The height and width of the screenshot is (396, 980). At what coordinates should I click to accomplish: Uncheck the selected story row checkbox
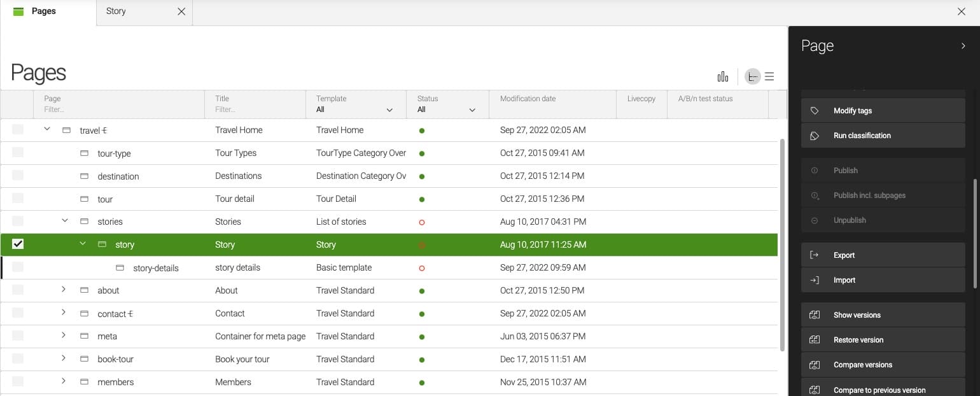coord(18,244)
